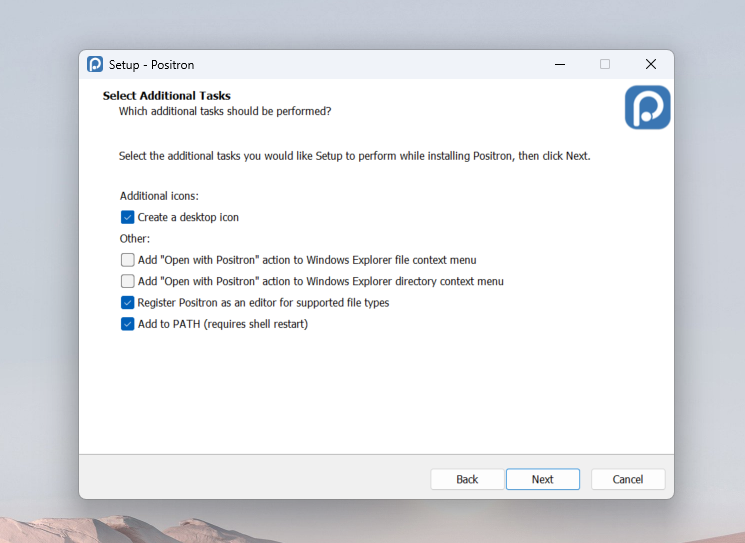
Task: Enable "Open with Positron" file context menu checkbox
Action: pyautogui.click(x=128, y=260)
